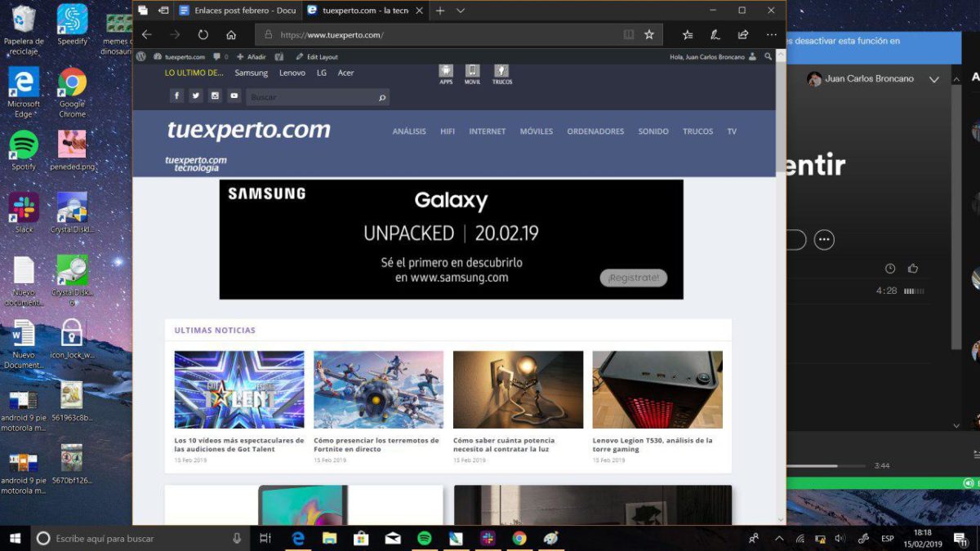
Task: Expand hidden system tray icons
Action: [x=778, y=539]
